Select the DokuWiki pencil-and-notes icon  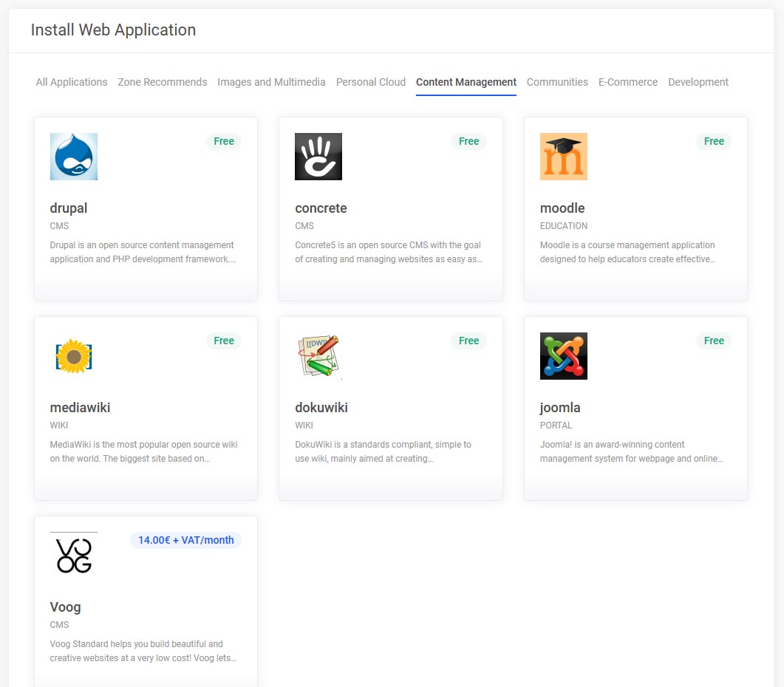tap(318, 355)
